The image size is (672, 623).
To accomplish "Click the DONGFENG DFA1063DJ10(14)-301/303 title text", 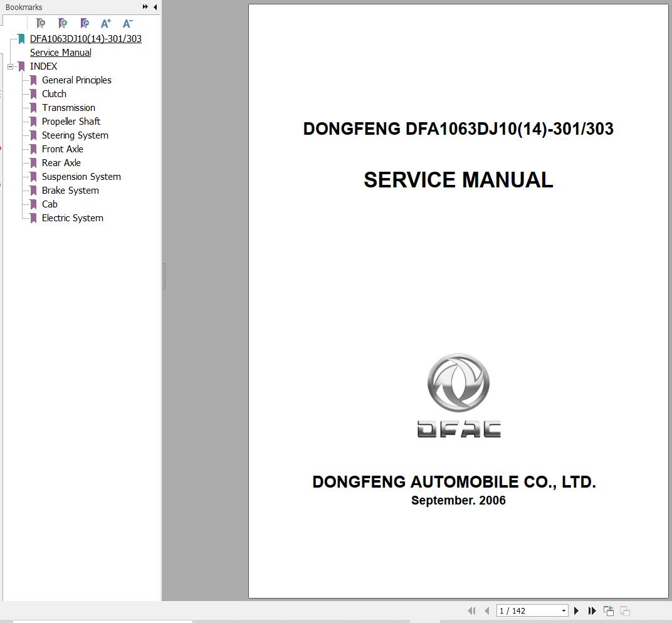I will (458, 128).
